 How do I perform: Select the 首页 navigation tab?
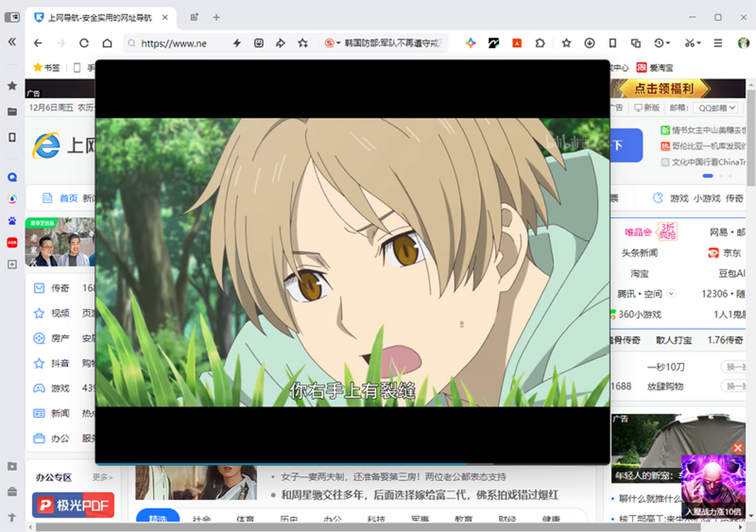pos(68,198)
